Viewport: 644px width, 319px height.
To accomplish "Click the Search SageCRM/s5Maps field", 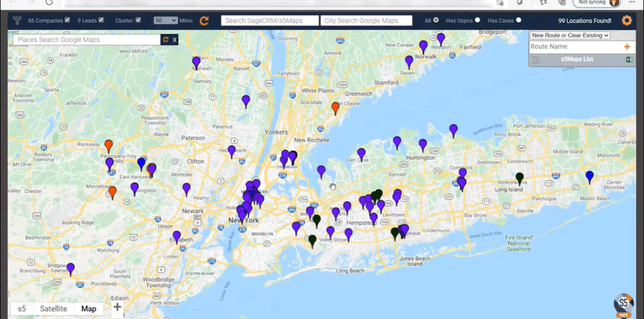I will pyautogui.click(x=270, y=21).
